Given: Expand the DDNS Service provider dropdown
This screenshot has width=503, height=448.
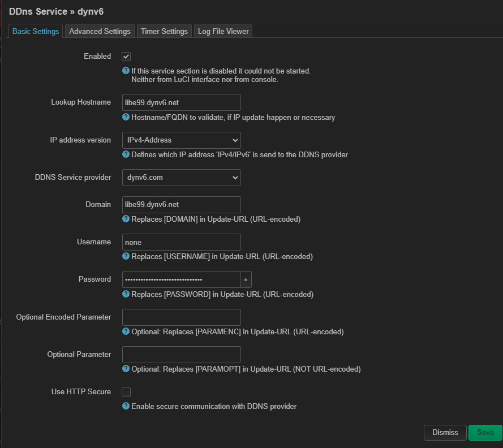Looking at the screenshot, I should pos(181,177).
